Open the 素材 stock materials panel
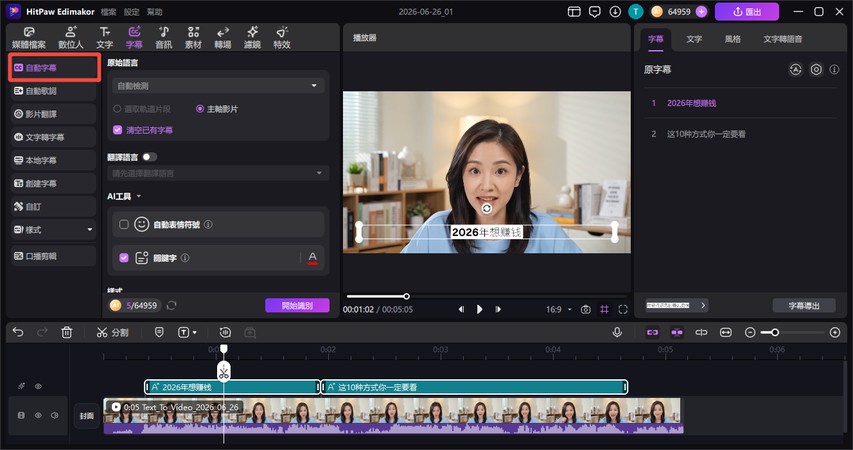This screenshot has width=853, height=450. click(193, 38)
